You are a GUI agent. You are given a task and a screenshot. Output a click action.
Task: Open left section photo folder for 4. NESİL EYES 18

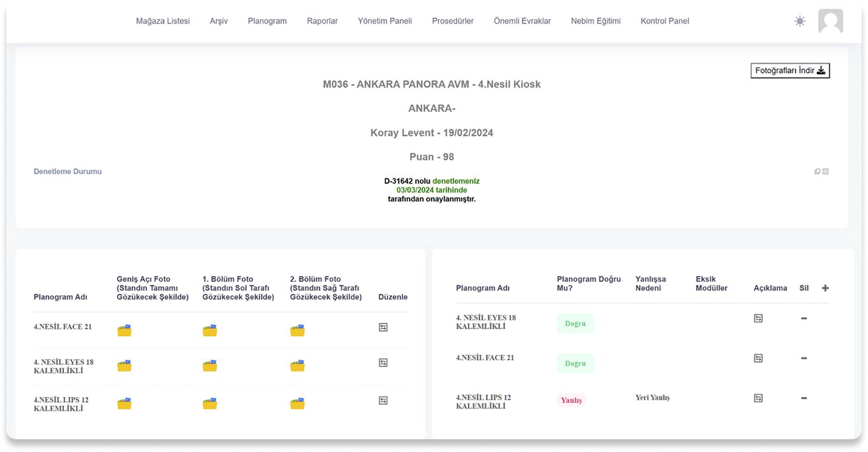[x=209, y=366]
